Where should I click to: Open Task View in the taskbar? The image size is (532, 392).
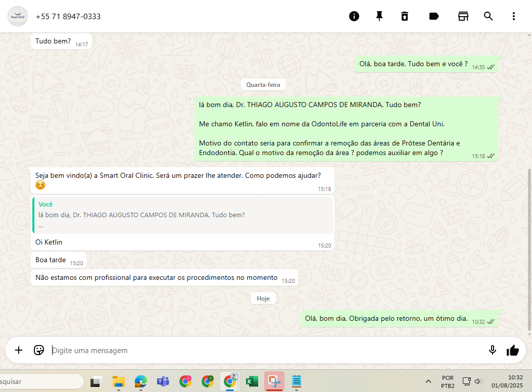click(96, 381)
